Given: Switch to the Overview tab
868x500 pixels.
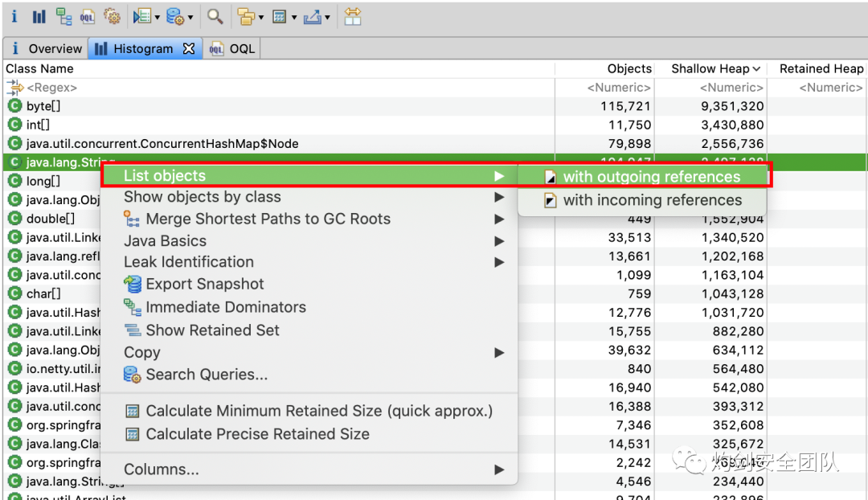Looking at the screenshot, I should (45, 49).
